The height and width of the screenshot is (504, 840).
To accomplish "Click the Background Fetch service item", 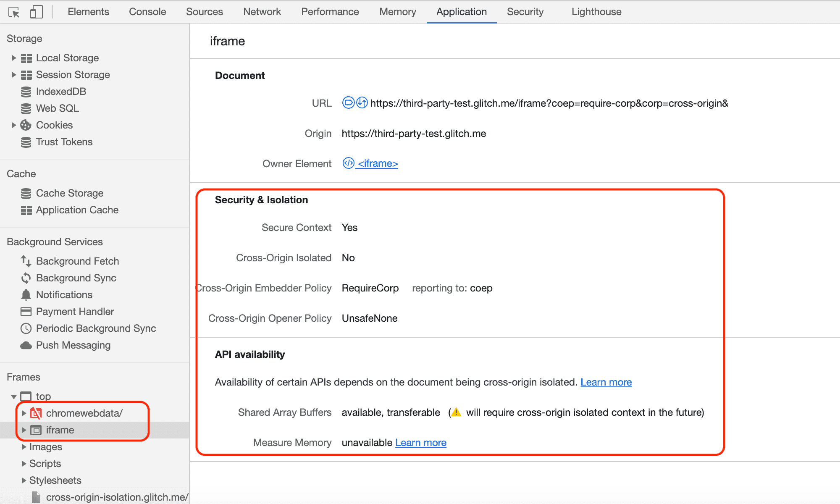I will point(78,260).
